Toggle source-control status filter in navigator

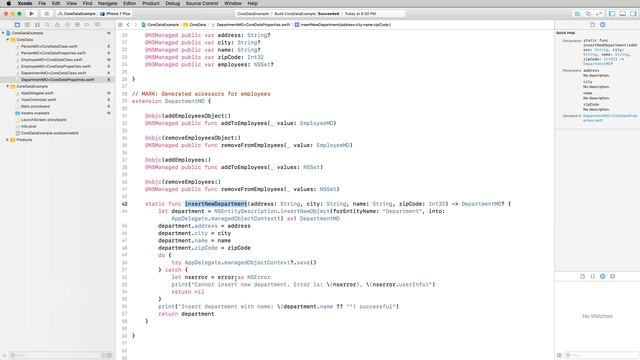(x=109, y=356)
